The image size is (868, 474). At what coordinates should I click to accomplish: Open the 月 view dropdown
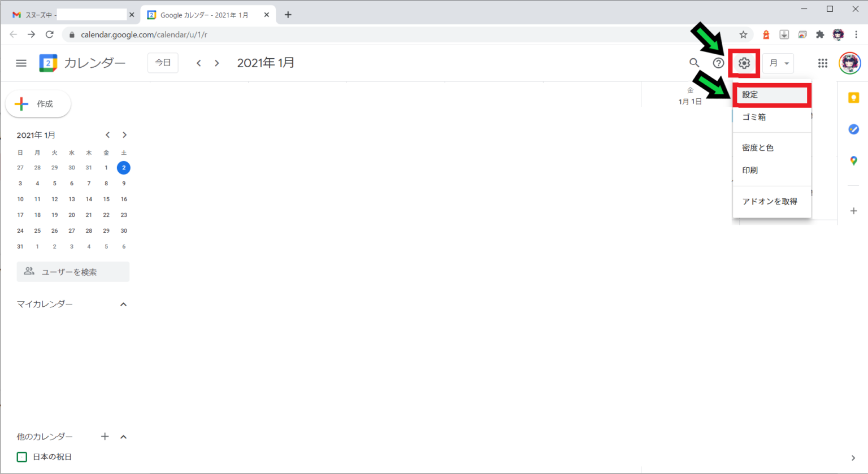coord(779,63)
